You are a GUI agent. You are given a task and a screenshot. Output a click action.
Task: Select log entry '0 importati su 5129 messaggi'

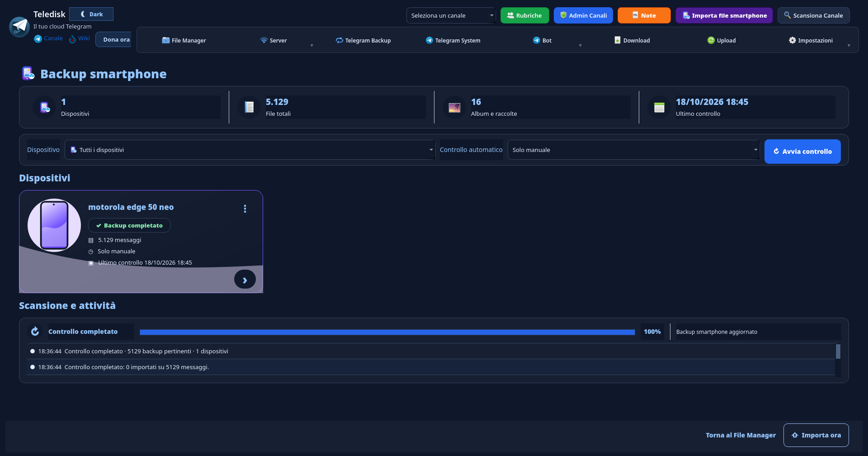click(x=431, y=367)
